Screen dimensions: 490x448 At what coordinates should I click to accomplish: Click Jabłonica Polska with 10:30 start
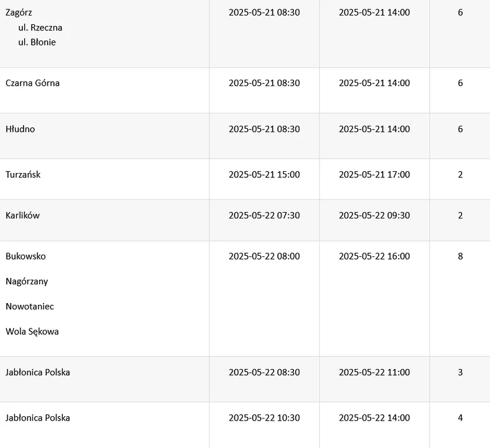coord(38,418)
